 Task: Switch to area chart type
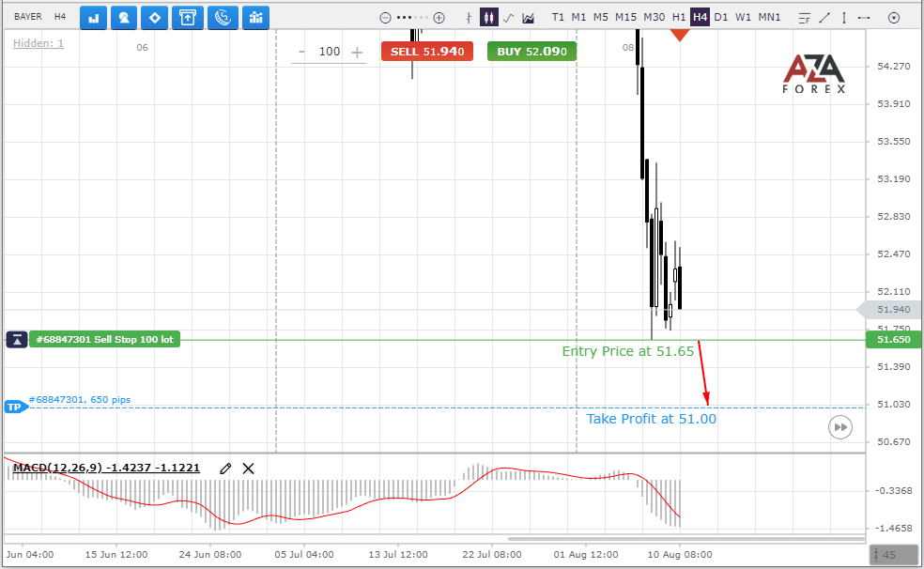529,18
